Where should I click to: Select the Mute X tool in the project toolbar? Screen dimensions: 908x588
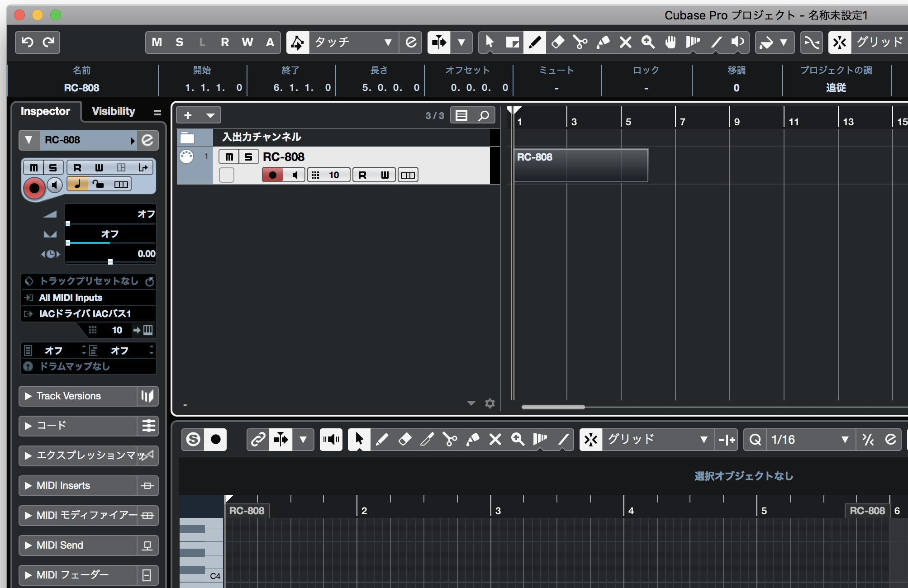pos(625,42)
